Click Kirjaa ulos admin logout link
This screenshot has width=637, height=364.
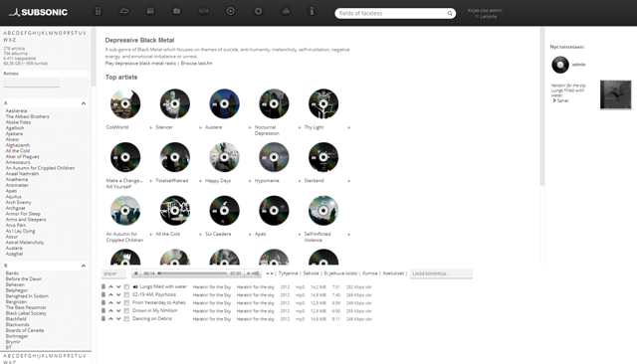(485, 11)
